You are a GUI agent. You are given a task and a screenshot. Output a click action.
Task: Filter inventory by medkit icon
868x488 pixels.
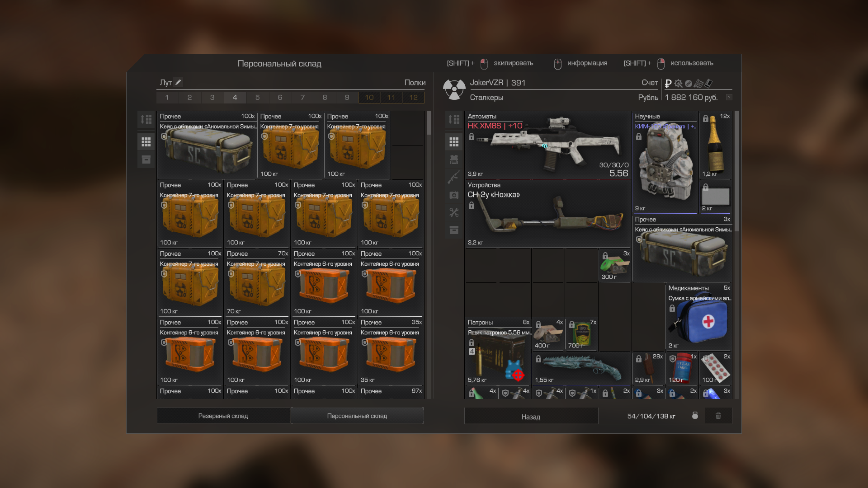point(454,195)
